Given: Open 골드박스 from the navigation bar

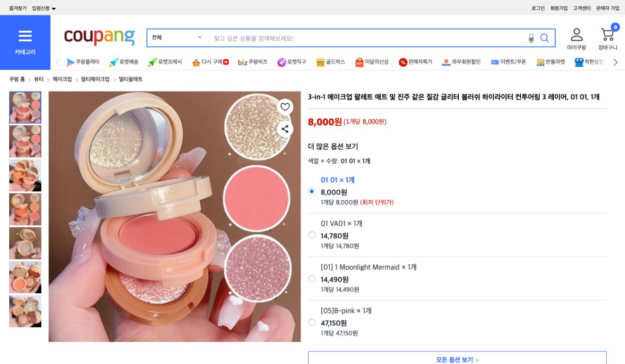Looking at the screenshot, I should [331, 62].
